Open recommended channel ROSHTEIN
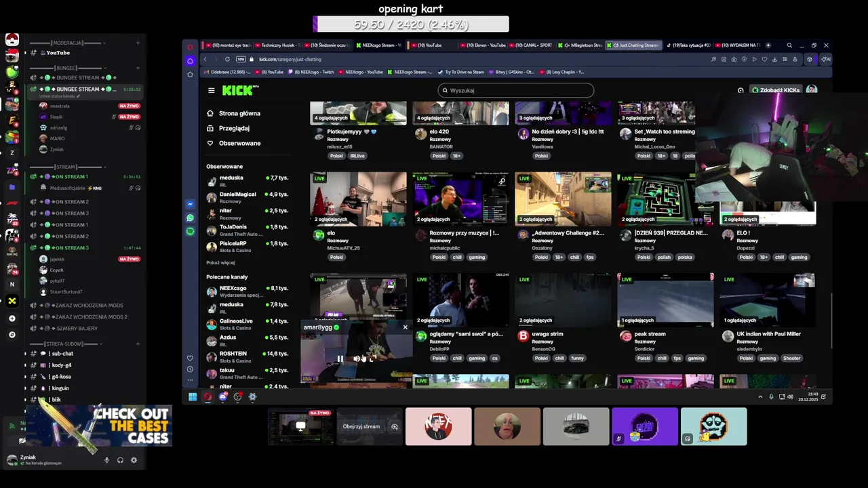This screenshot has width=868, height=488. 249,356
